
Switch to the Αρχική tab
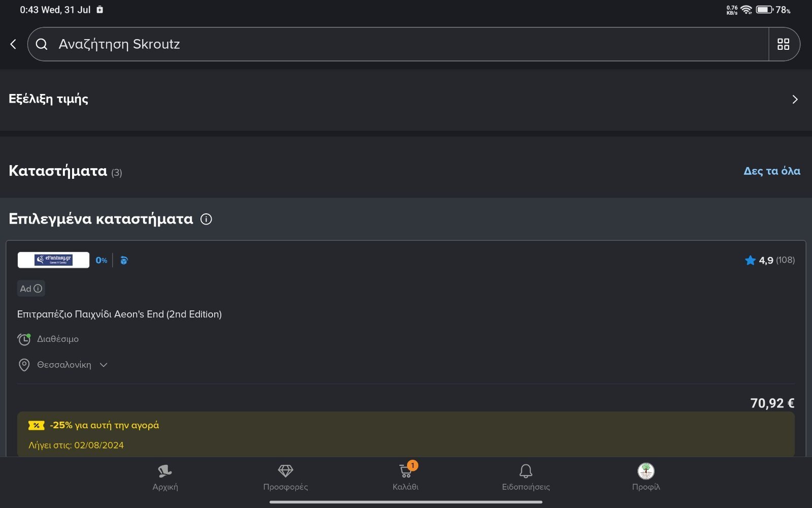(x=165, y=477)
